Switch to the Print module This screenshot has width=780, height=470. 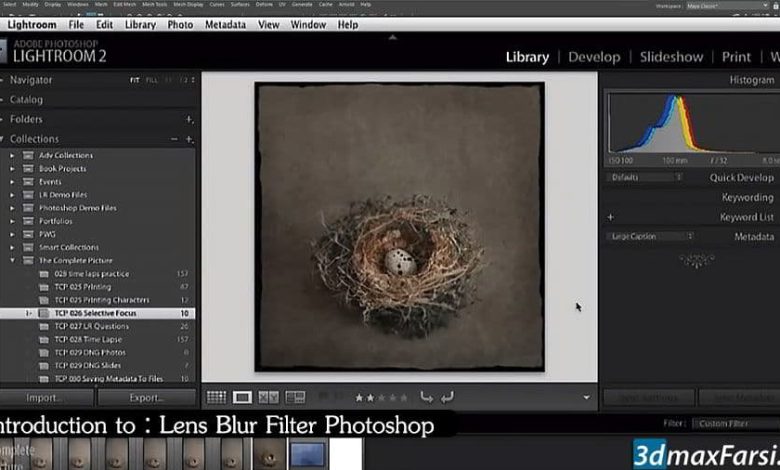(x=736, y=57)
